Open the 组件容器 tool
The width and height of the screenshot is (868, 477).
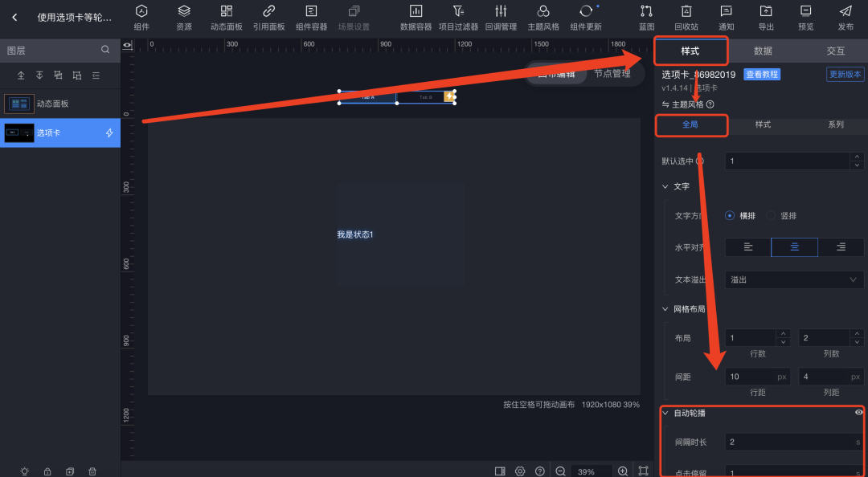click(x=312, y=17)
